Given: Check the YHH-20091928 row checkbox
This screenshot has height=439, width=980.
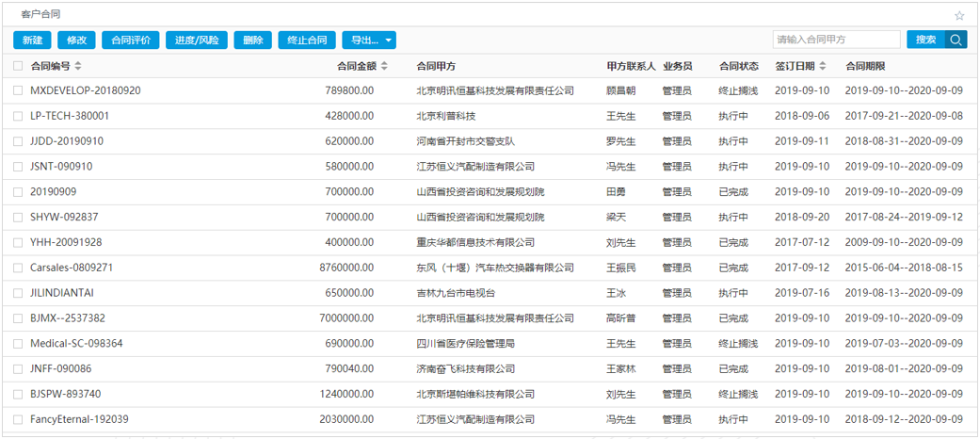Looking at the screenshot, I should pyautogui.click(x=18, y=243).
